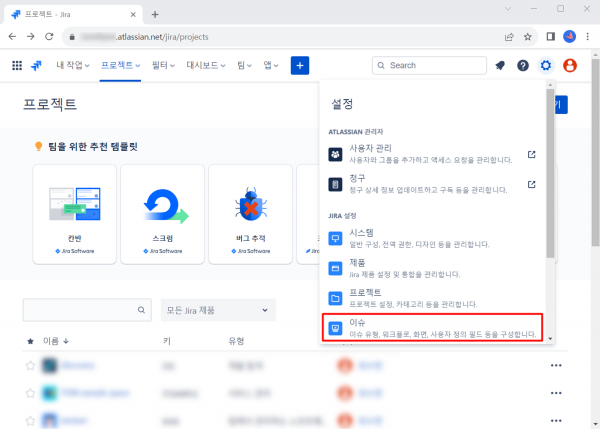Image resolution: width=600 pixels, height=429 pixels.
Task: Select 이슈 in settings menu
Action: point(434,327)
